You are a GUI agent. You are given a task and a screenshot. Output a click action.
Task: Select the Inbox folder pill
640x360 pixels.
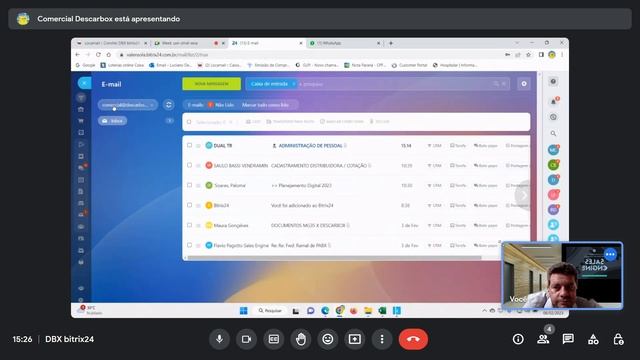(x=113, y=121)
